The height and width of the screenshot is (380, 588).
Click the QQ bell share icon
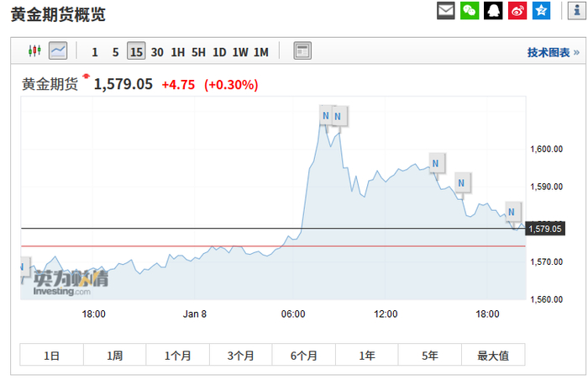pyautogui.click(x=494, y=11)
